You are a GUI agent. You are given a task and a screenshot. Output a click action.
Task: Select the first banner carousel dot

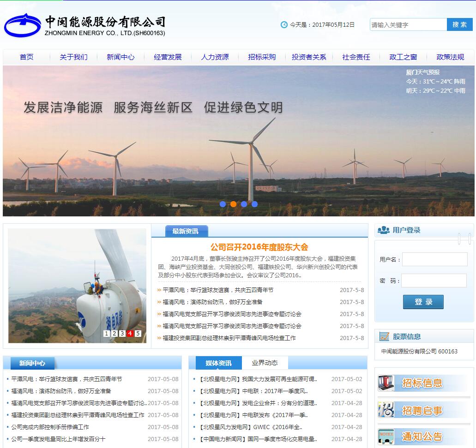pyautogui.click(x=223, y=204)
